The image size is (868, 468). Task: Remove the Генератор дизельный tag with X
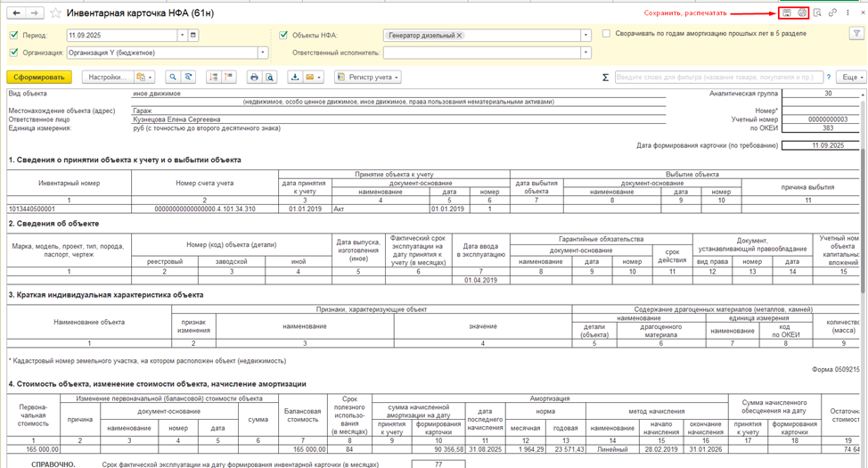pyautogui.click(x=459, y=36)
